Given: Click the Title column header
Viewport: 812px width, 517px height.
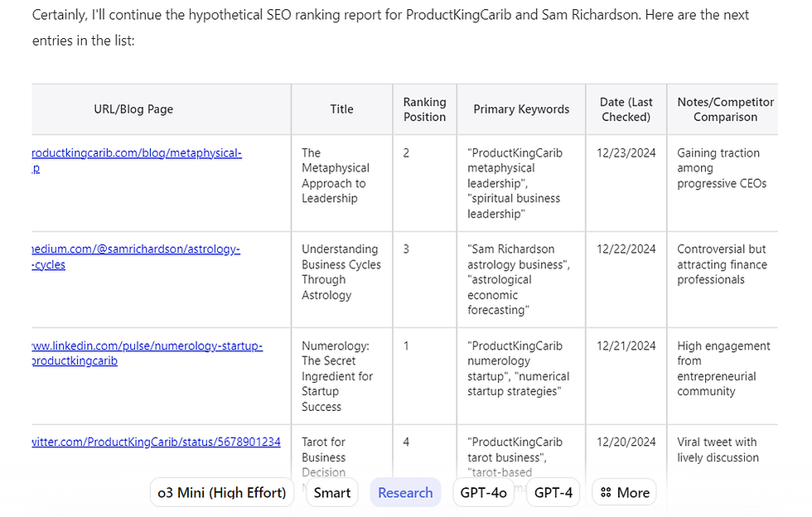Looking at the screenshot, I should [341, 109].
